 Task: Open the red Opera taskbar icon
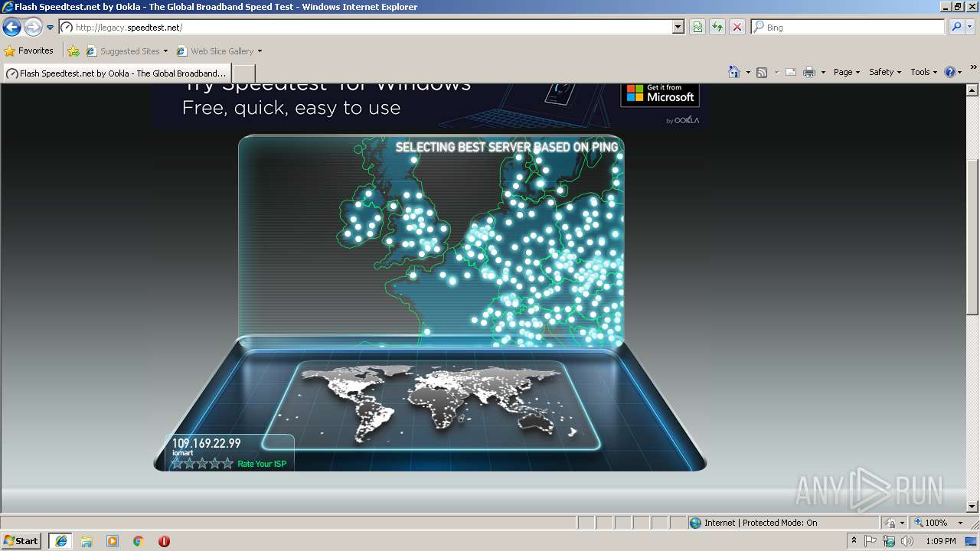click(x=164, y=541)
